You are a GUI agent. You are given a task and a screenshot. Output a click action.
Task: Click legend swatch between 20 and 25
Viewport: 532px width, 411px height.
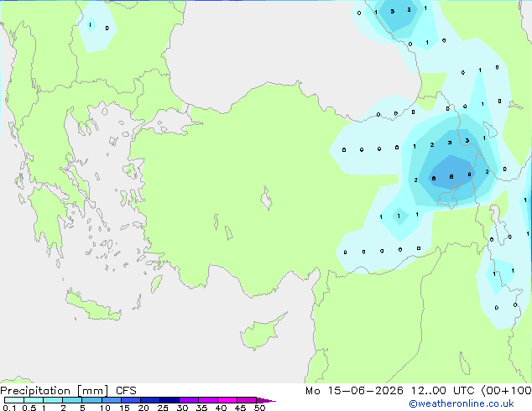[x=149, y=400]
